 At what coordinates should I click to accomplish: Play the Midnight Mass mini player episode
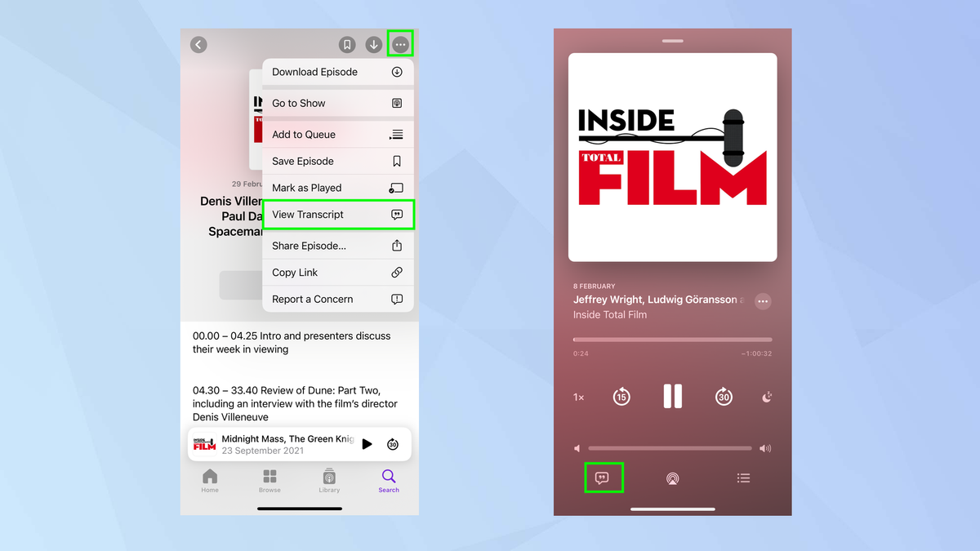click(x=367, y=443)
